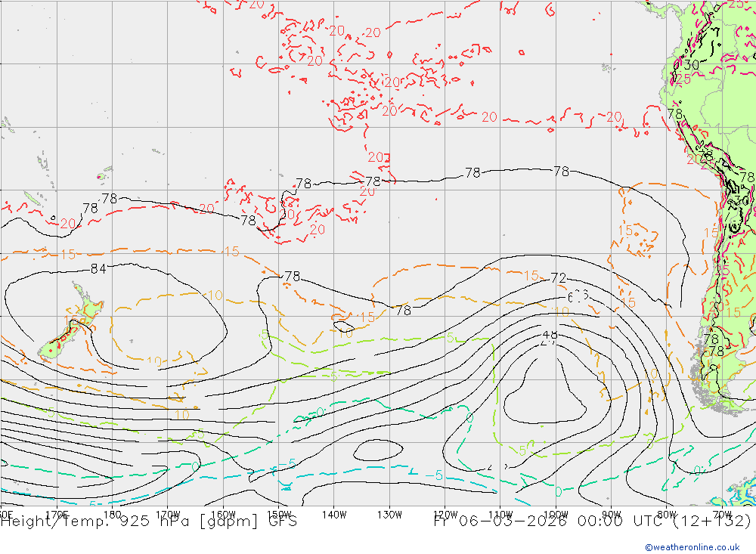
Task: Click the "72" height contour label
Action: click(559, 278)
